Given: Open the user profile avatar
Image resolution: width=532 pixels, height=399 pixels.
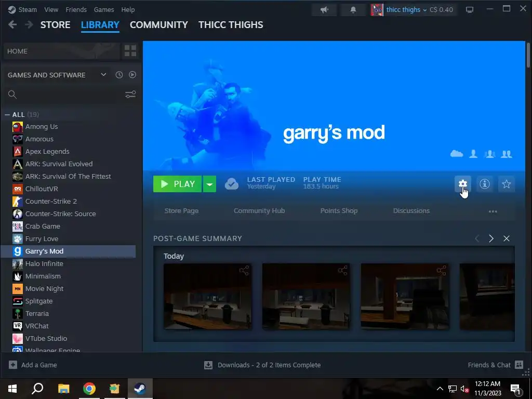Looking at the screenshot, I should click(377, 10).
